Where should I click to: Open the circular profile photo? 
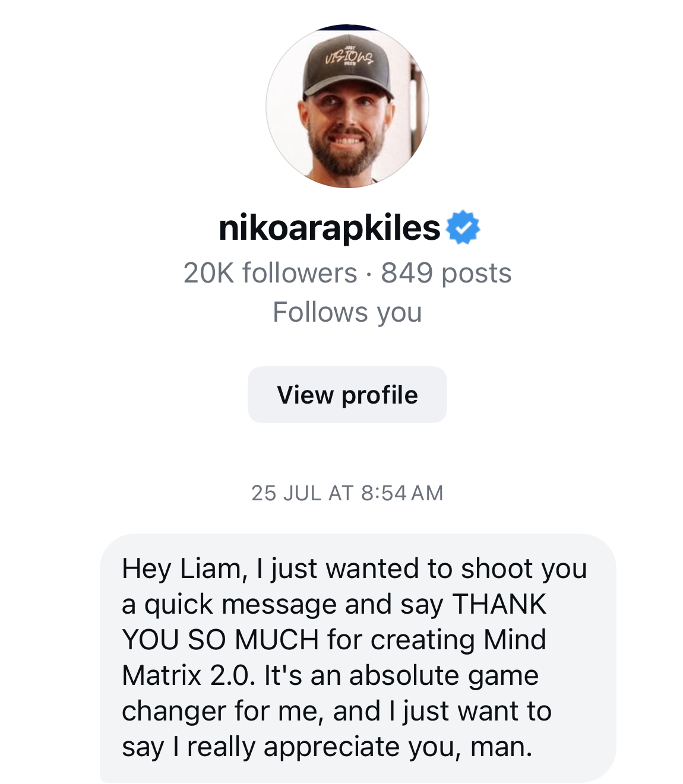347,107
